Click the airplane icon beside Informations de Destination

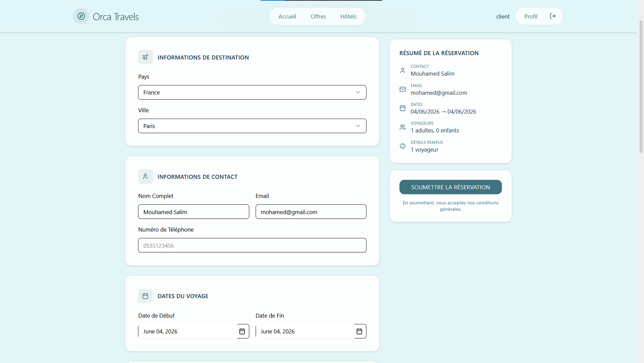145,57
